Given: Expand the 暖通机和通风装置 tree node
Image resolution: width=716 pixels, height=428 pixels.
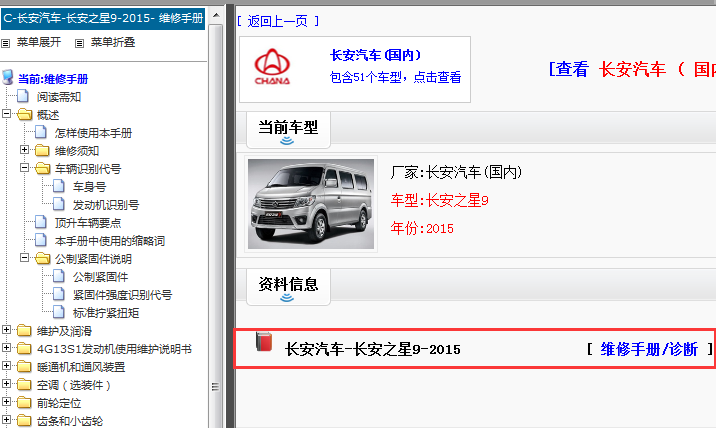Looking at the screenshot, I should click(x=6, y=366).
